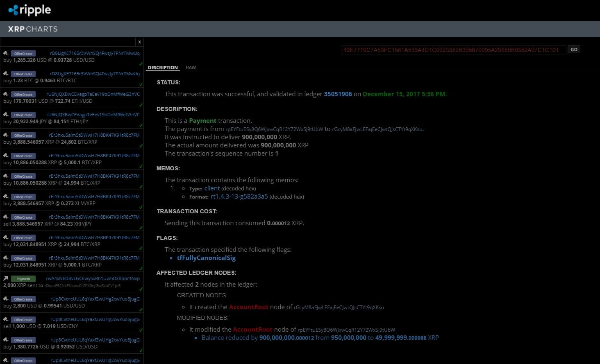600x364 pixels.
Task: Click memo format rt1.4.3-13-g582a3a5
Action: [x=239, y=197]
